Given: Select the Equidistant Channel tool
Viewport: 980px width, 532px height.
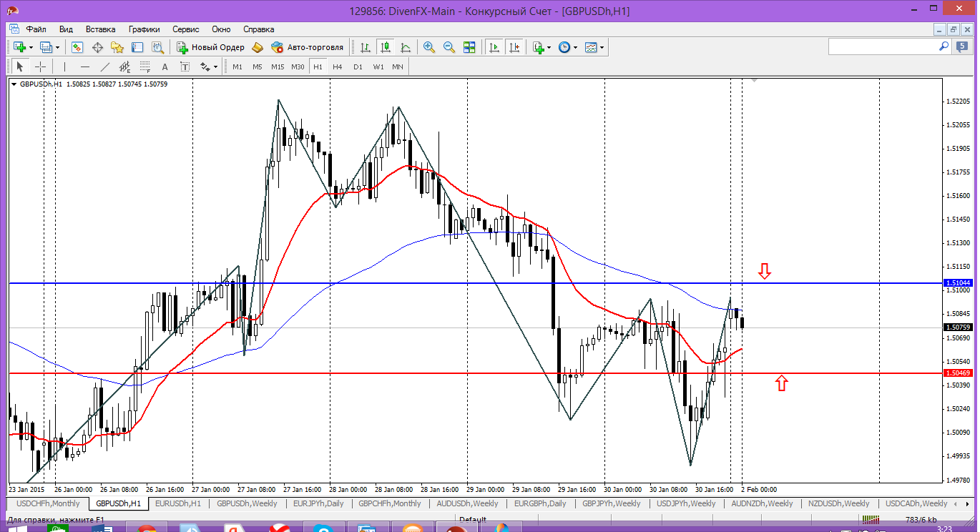Looking at the screenshot, I should tap(125, 66).
